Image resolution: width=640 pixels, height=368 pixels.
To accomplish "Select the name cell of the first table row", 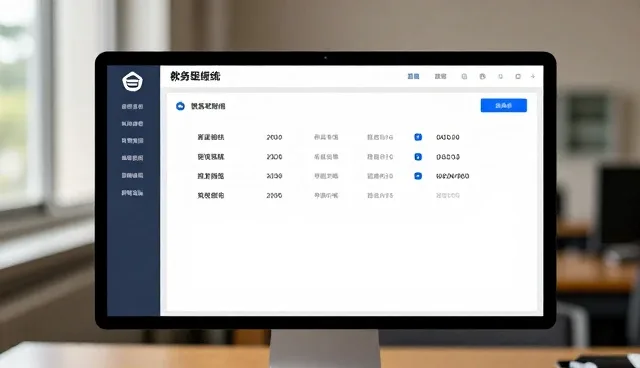I will pyautogui.click(x=211, y=137).
